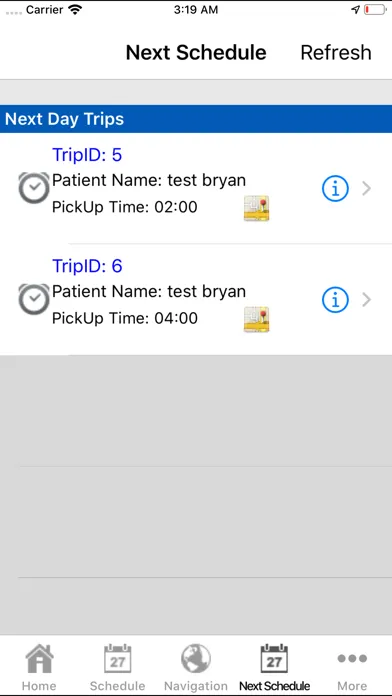This screenshot has height=696, width=392.
Task: Tap the alarm clock icon for TripID 6
Action: tap(34, 300)
